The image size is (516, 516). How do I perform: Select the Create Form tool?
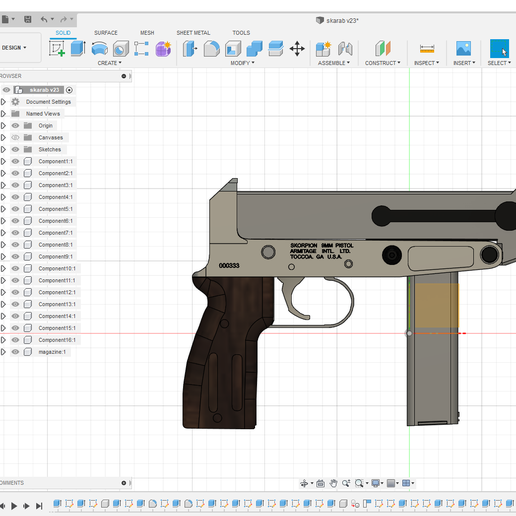(163, 49)
